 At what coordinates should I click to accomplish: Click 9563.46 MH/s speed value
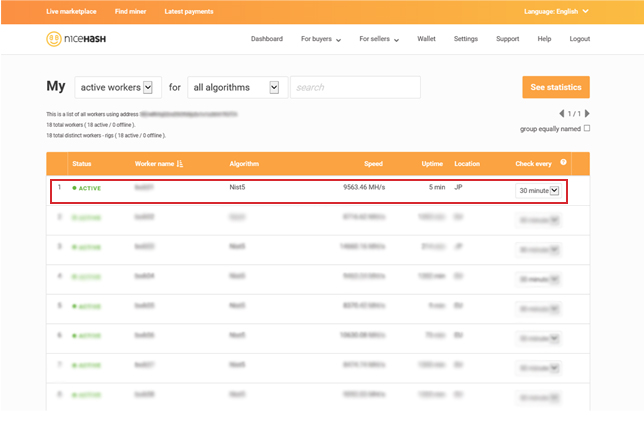point(364,187)
